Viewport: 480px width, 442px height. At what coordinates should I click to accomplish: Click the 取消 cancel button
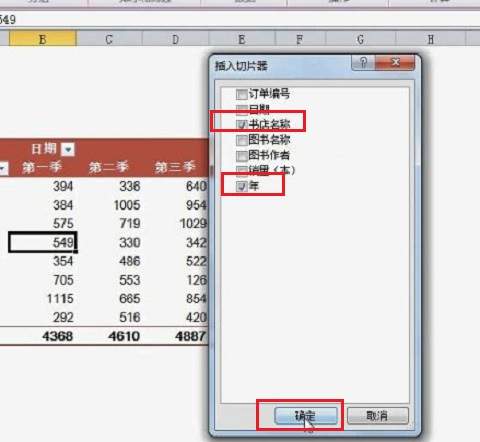click(x=378, y=416)
